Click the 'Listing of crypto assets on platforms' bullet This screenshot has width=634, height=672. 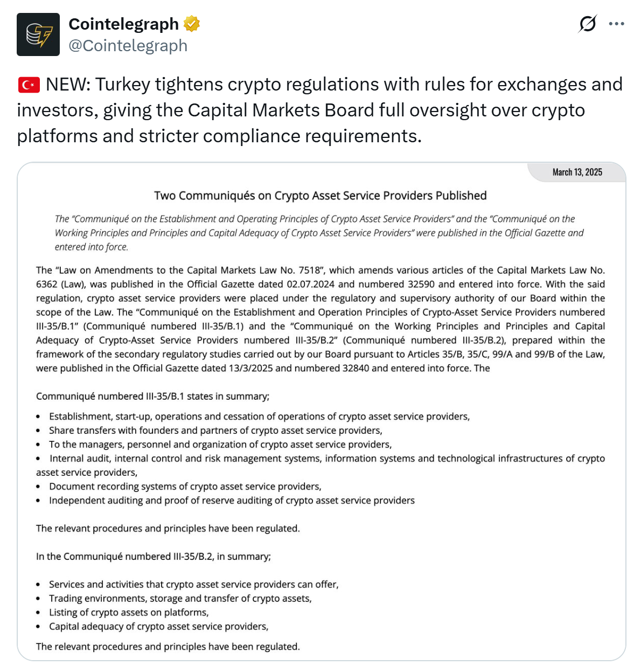(x=129, y=613)
